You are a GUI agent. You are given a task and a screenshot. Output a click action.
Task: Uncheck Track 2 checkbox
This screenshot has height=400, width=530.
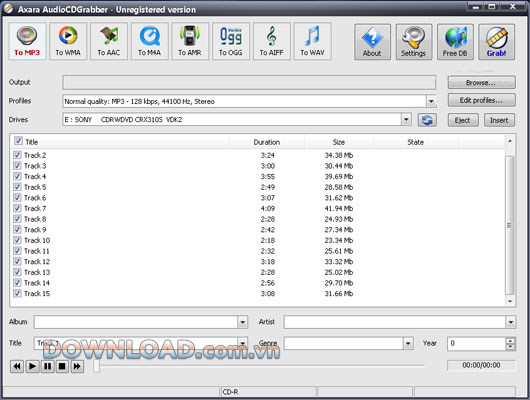click(x=17, y=155)
